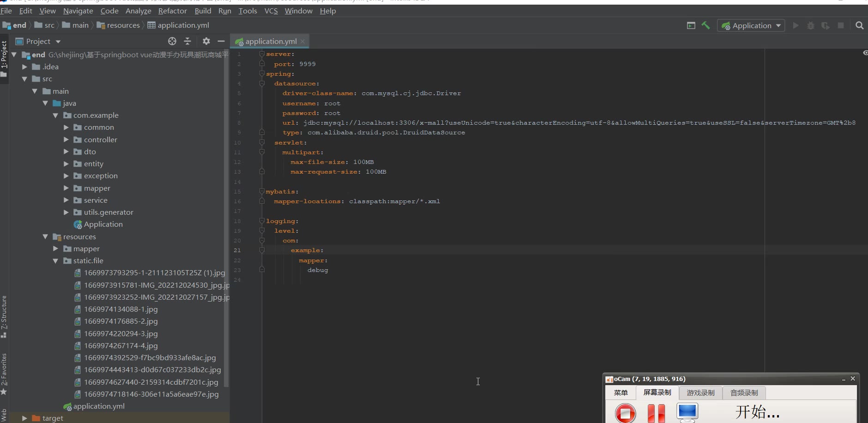
Task: Open the Tools menu
Action: [x=247, y=11]
